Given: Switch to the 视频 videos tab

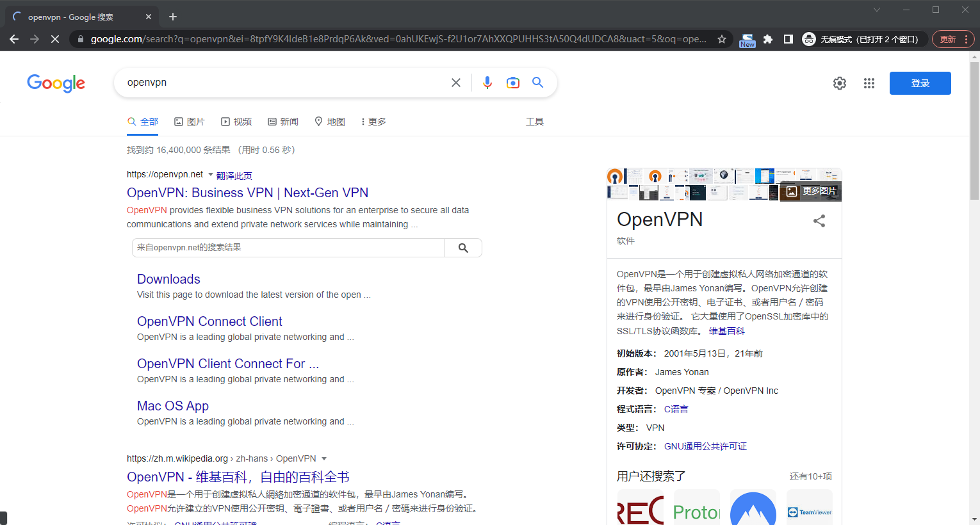Looking at the screenshot, I should click(236, 122).
